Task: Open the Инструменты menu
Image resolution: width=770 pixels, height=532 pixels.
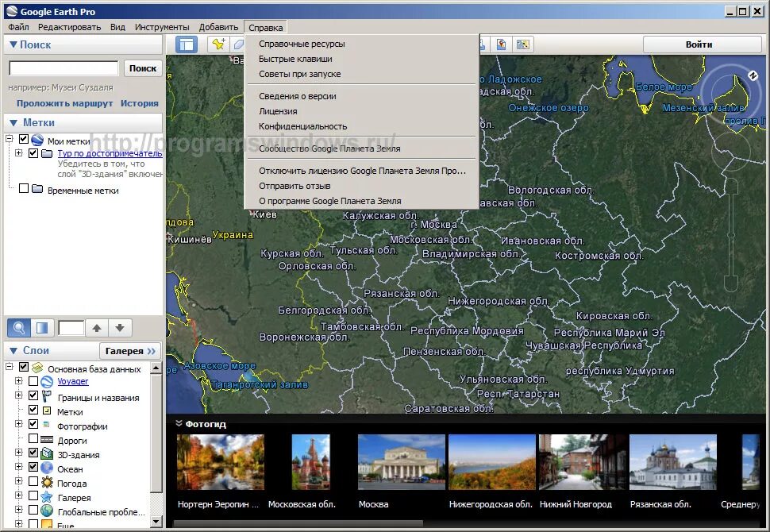Action: [162, 27]
